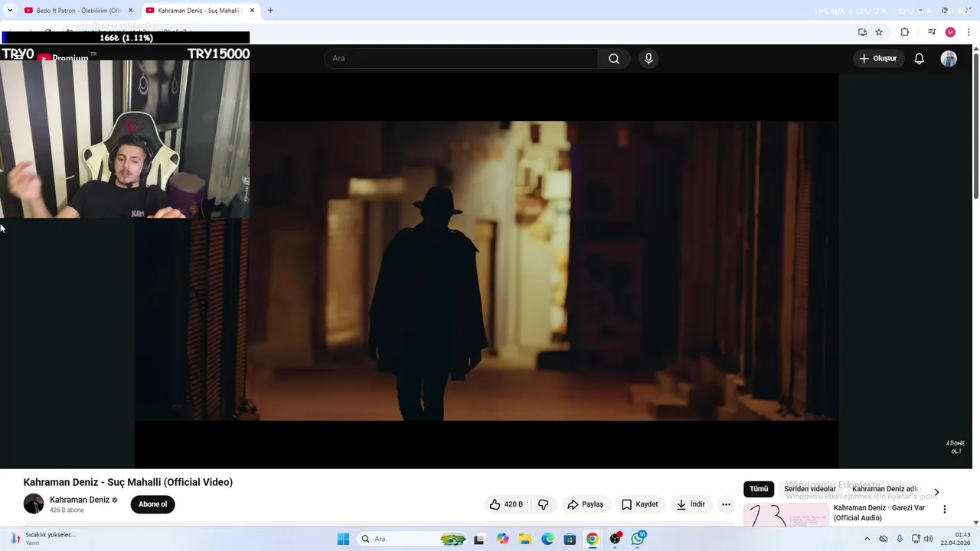Viewport: 980px width, 551px height.
Task: Open Kahraman Deniz channel name link
Action: tap(80, 500)
